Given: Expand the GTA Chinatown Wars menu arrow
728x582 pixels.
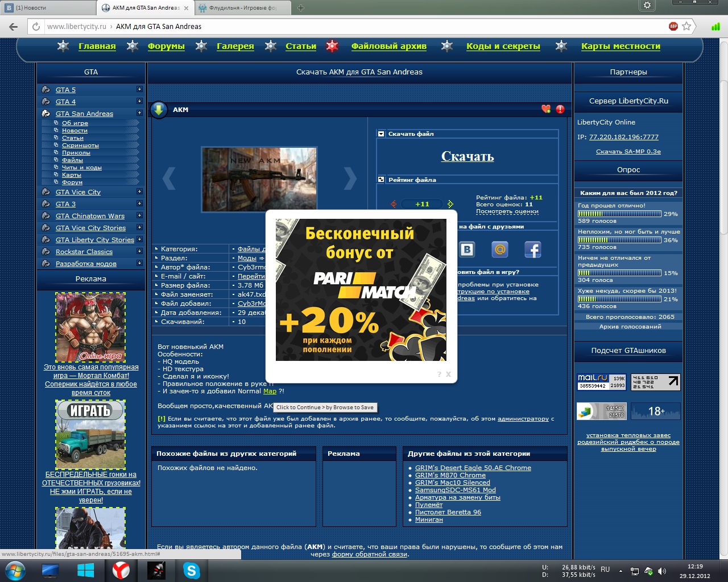Looking at the screenshot, I should coord(139,215).
